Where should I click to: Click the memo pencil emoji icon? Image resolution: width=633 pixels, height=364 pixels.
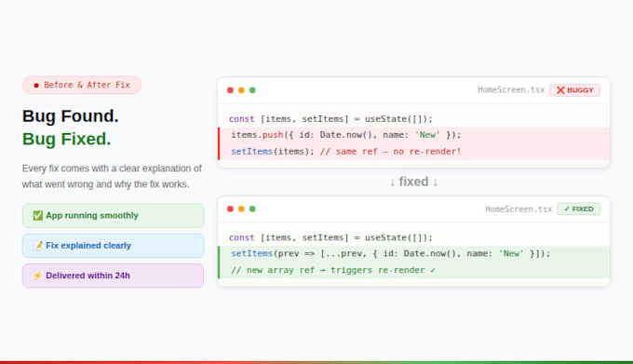click(x=37, y=246)
